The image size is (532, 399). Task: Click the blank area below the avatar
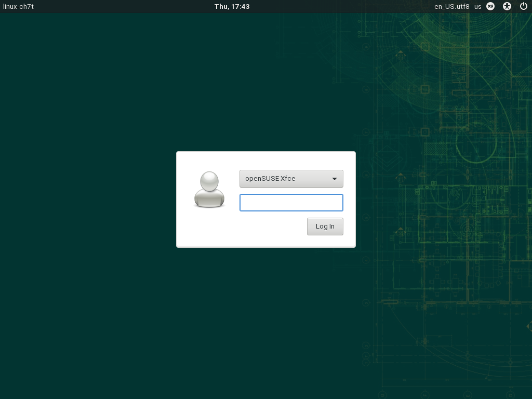click(209, 229)
